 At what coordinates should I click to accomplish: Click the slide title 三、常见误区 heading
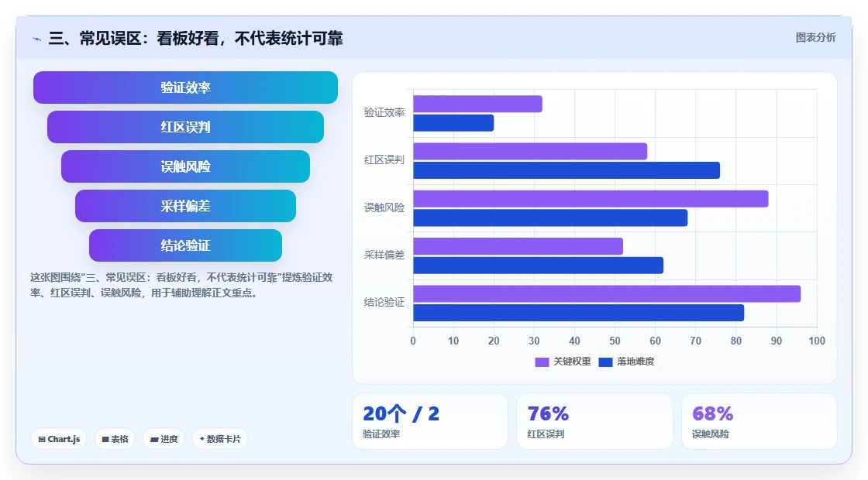[196, 38]
